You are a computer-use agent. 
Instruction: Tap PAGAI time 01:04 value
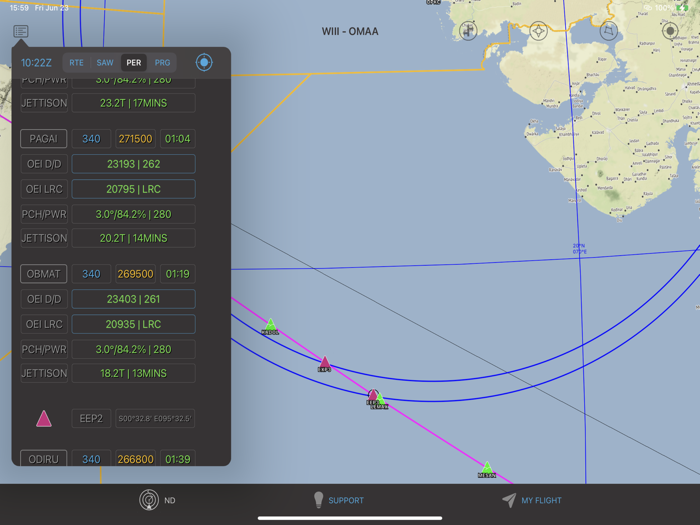coord(178,139)
